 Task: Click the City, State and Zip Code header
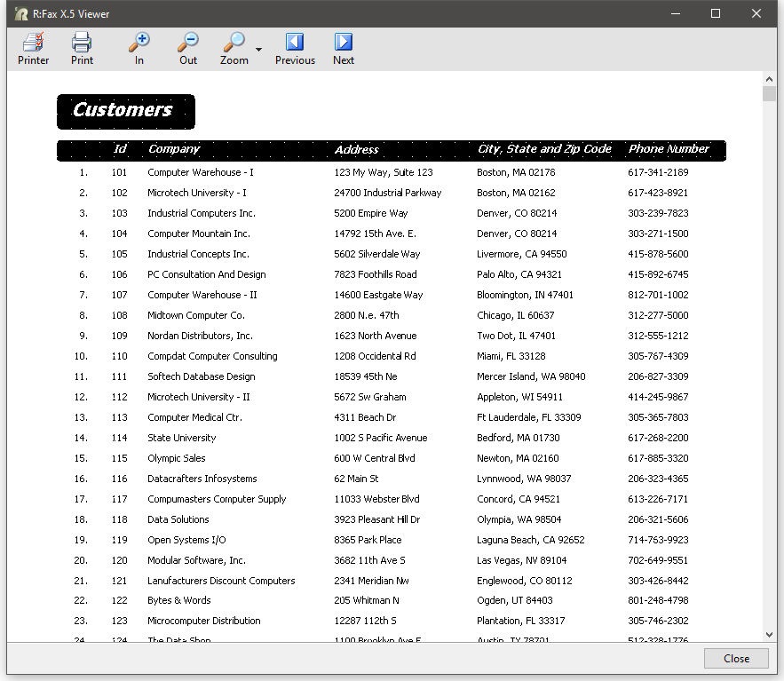[544, 149]
